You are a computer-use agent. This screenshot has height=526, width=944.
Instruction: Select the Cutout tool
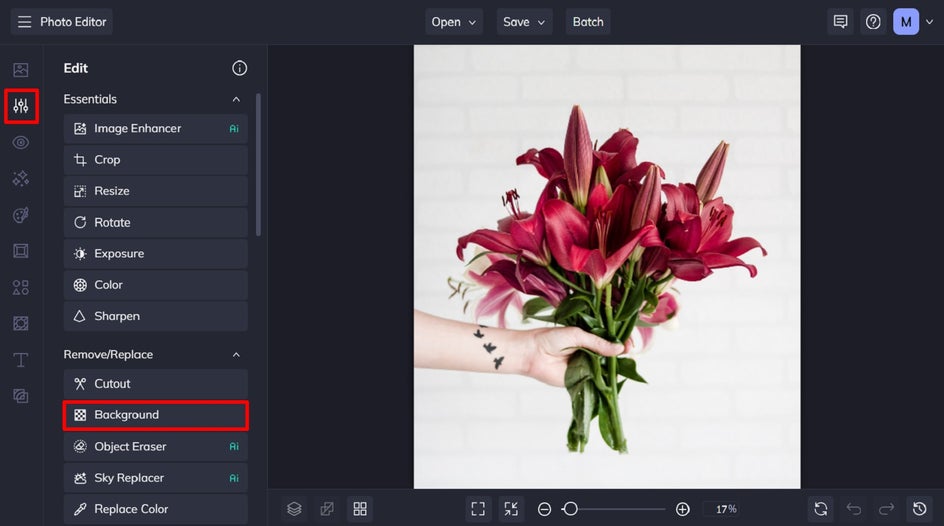tap(155, 383)
